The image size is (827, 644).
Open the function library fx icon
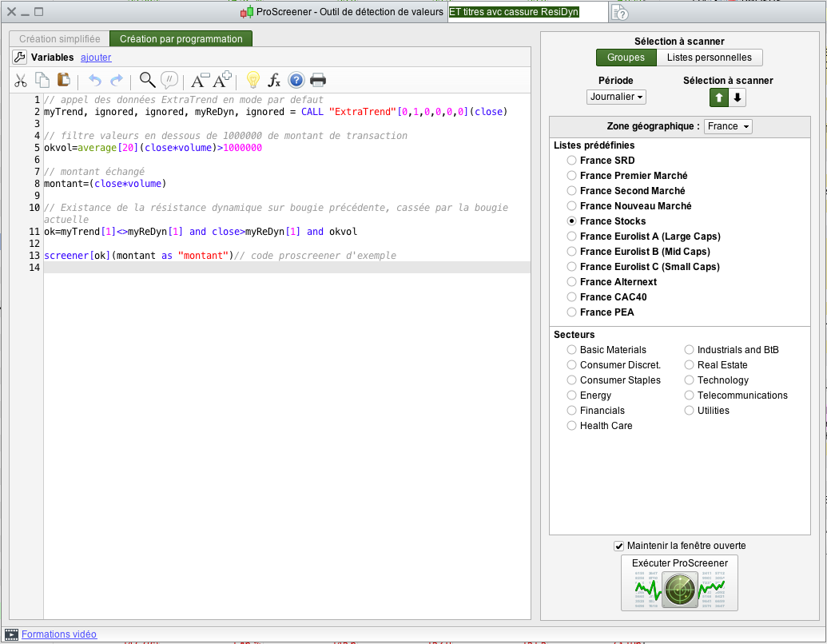click(x=273, y=80)
